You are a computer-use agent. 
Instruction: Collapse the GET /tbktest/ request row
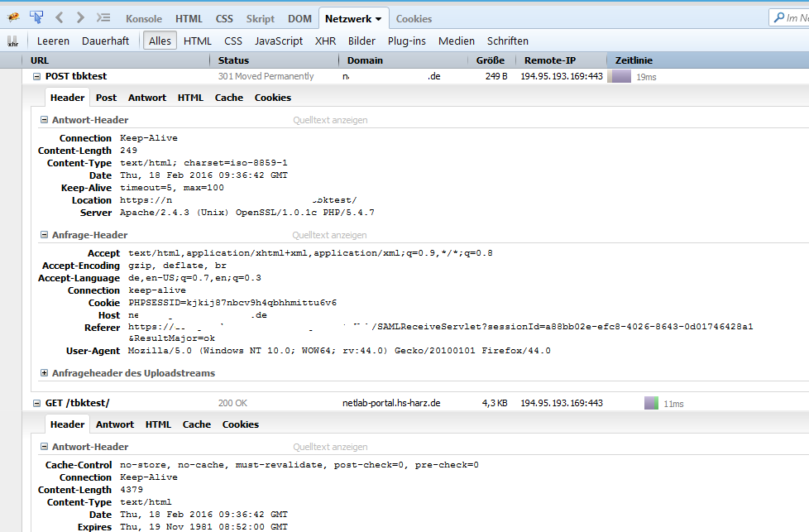36,403
